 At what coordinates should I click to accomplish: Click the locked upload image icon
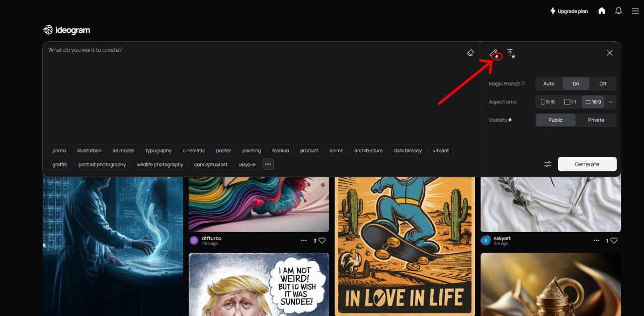coord(511,53)
